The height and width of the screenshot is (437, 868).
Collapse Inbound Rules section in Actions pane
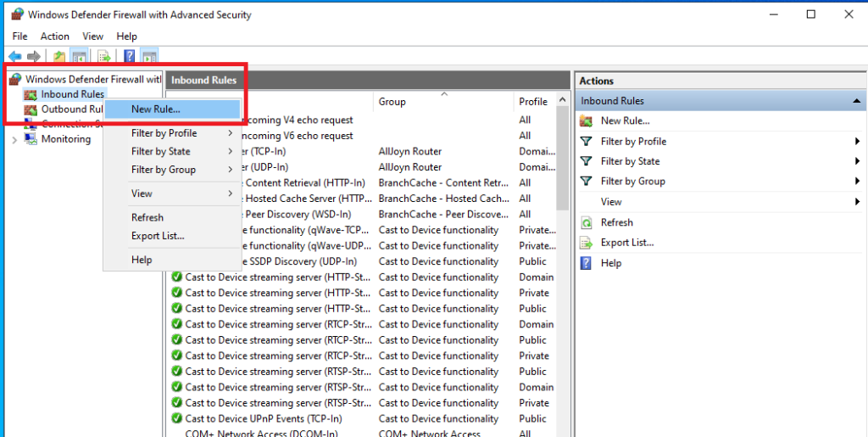pyautogui.click(x=856, y=101)
